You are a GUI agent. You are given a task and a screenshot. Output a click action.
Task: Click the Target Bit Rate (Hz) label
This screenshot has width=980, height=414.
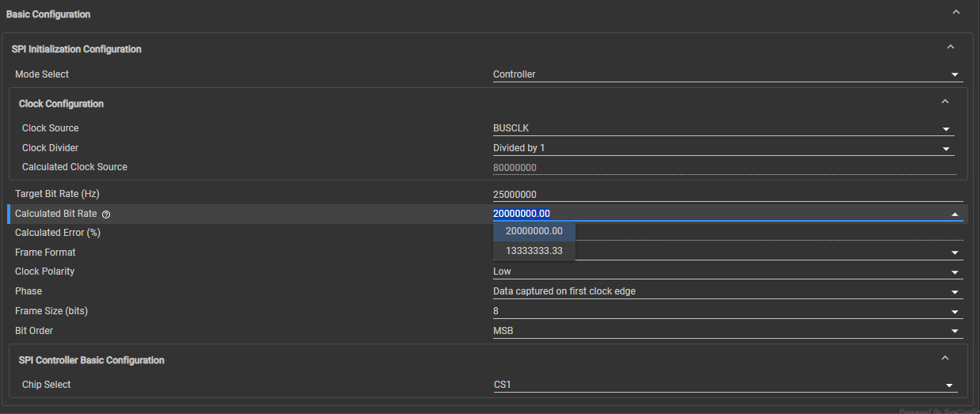57,194
